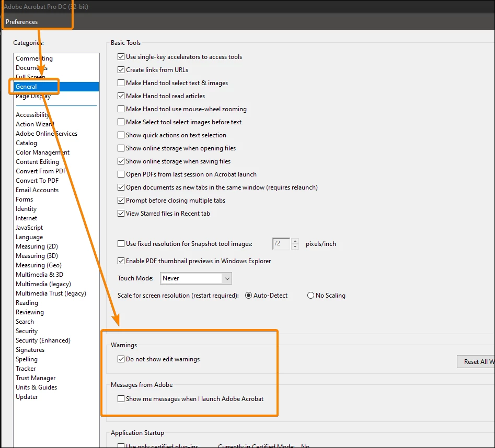Click the pixels/inch resolution field
Image resolution: width=495 pixels, height=448 pixels.
pos(281,244)
